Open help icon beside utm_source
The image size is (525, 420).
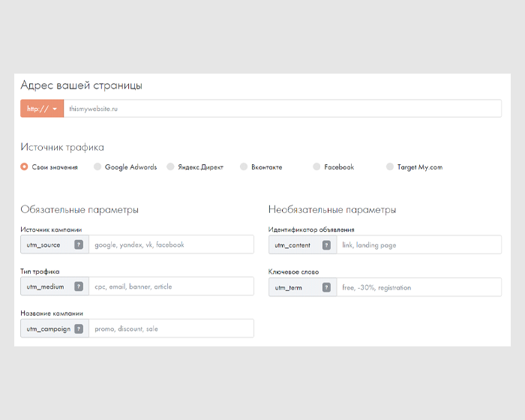click(79, 244)
